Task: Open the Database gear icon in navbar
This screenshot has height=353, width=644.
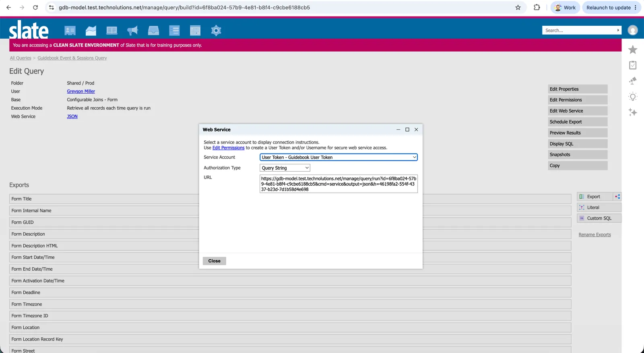Action: click(x=216, y=31)
